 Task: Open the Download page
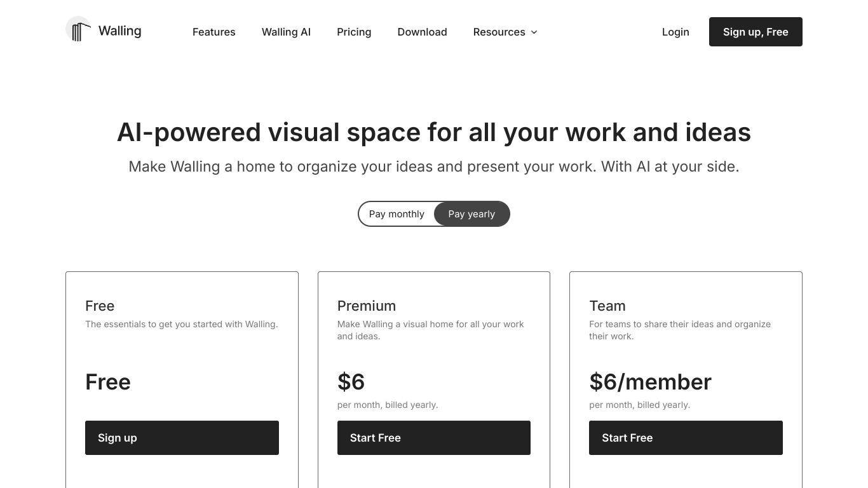[x=422, y=32]
